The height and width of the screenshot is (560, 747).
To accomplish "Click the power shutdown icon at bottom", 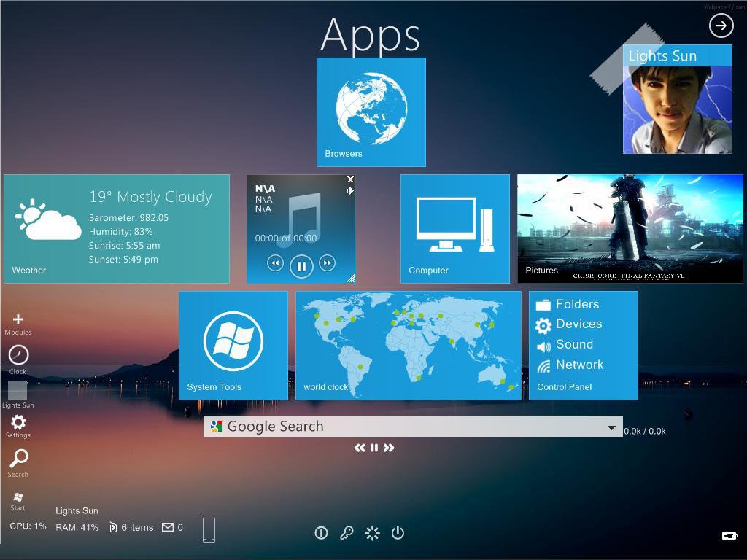I will 398,533.
